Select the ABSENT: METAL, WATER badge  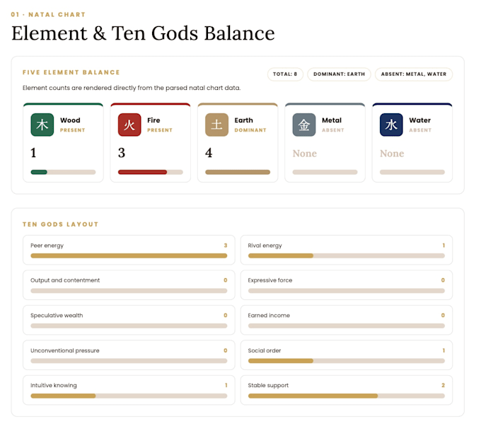pyautogui.click(x=414, y=74)
